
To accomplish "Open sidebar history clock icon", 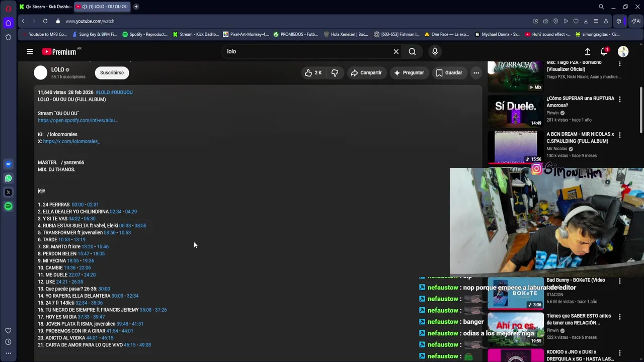I will pyautogui.click(x=8, y=342).
